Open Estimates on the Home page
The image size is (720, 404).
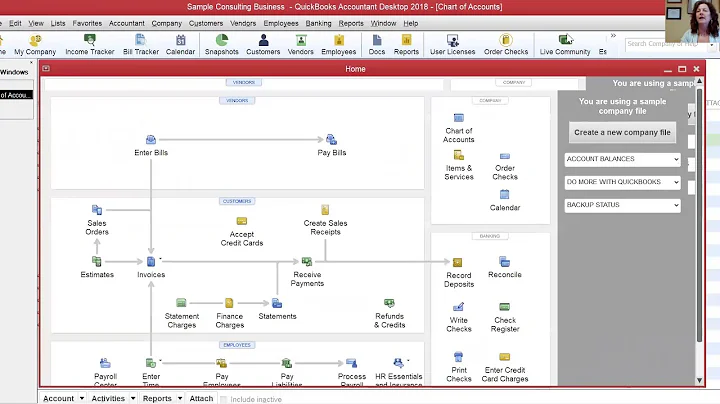[97, 267]
